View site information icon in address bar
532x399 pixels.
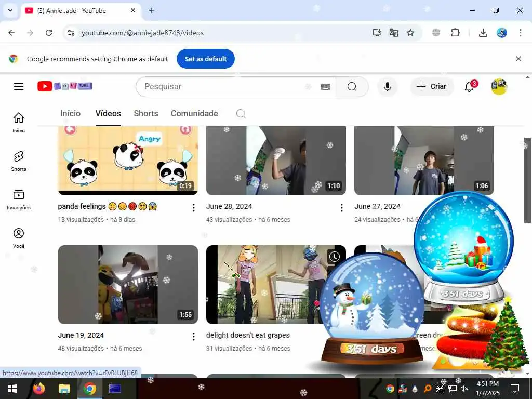(71, 33)
